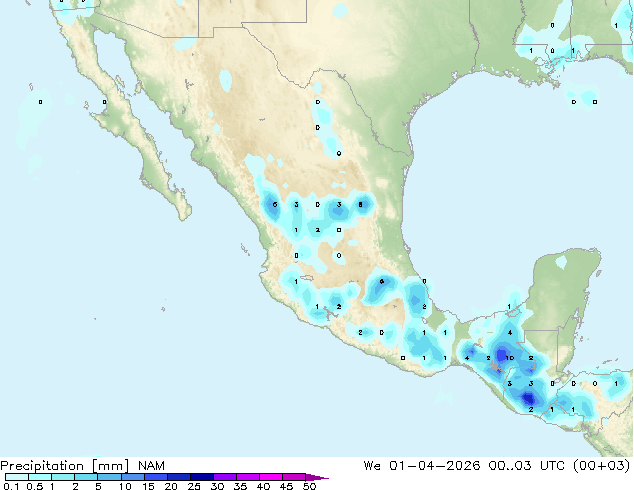Select the 35–40 mm violet legend swatch

pyautogui.click(x=247, y=477)
